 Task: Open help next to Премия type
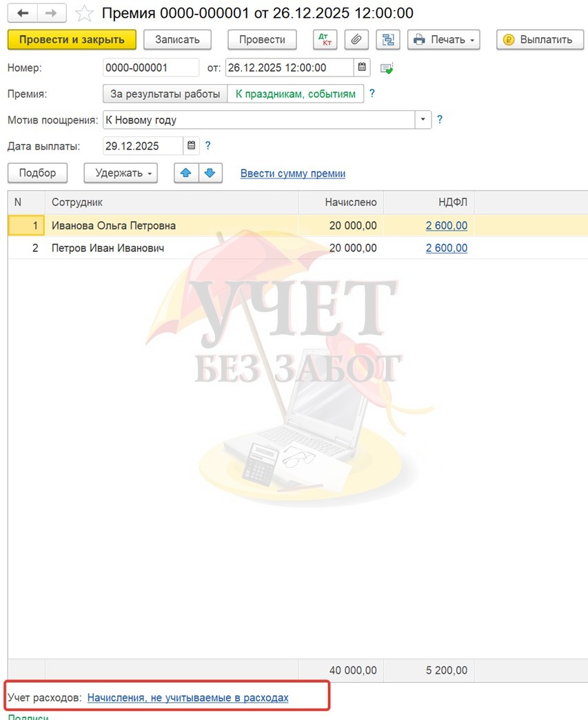coord(372,93)
